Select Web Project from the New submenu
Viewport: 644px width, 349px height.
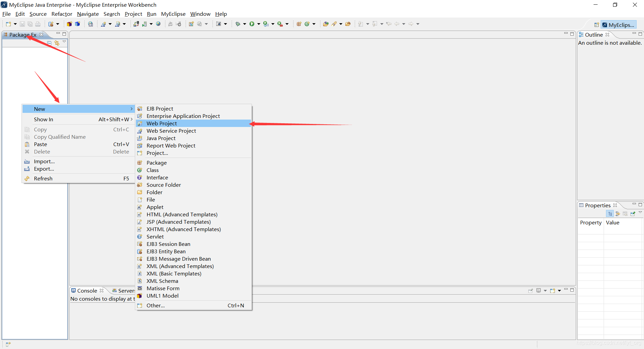pyautogui.click(x=193, y=123)
